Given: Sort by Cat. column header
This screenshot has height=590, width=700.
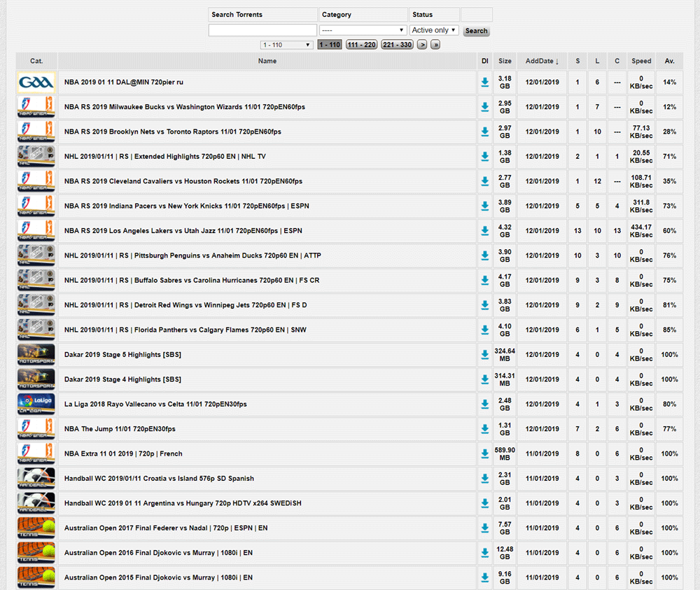Looking at the screenshot, I should (x=36, y=61).
